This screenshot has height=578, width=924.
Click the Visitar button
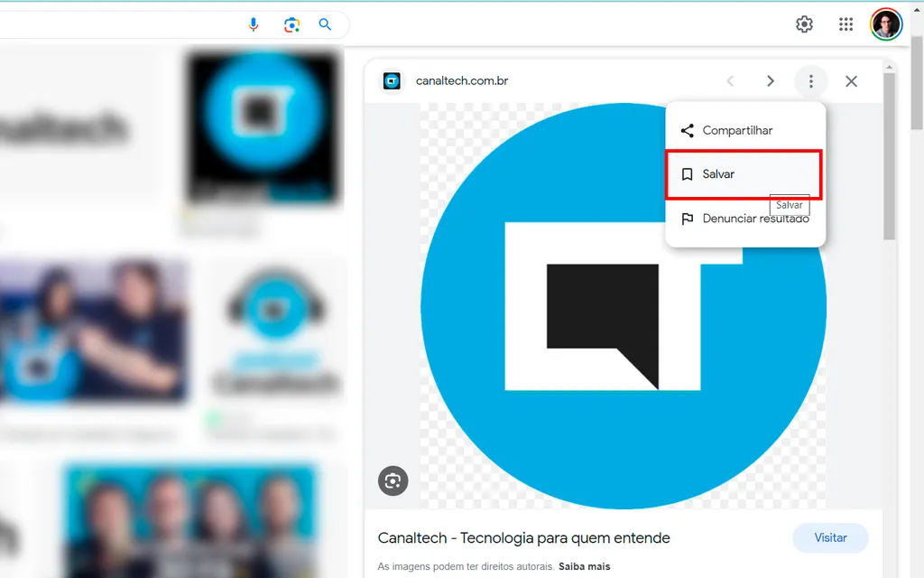(830, 537)
